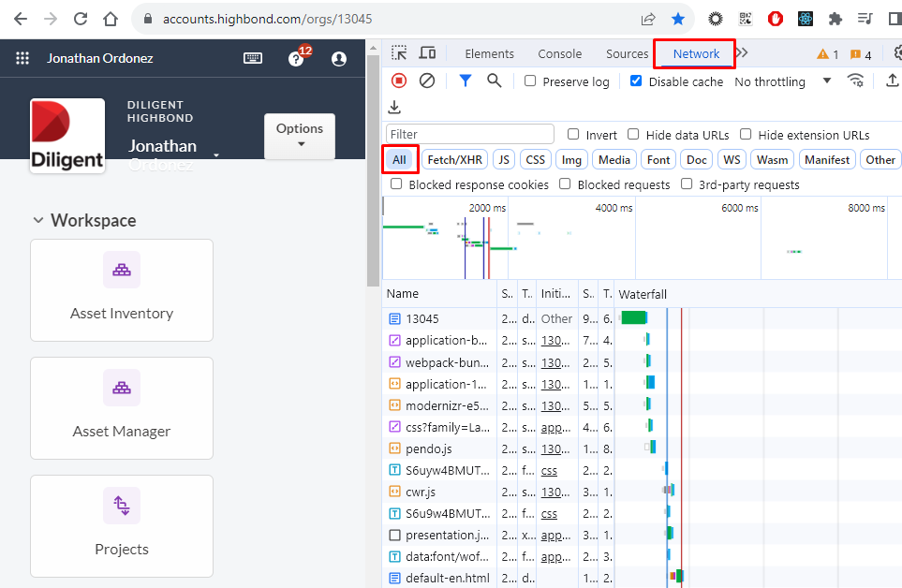Click the address bar URL
Image resolution: width=902 pixels, height=588 pixels.
[268, 19]
